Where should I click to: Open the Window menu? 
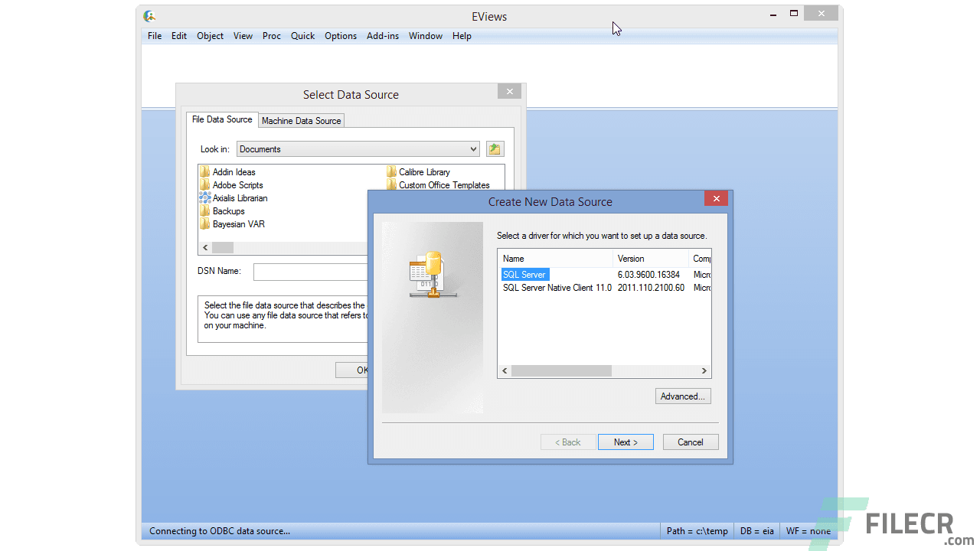(426, 36)
